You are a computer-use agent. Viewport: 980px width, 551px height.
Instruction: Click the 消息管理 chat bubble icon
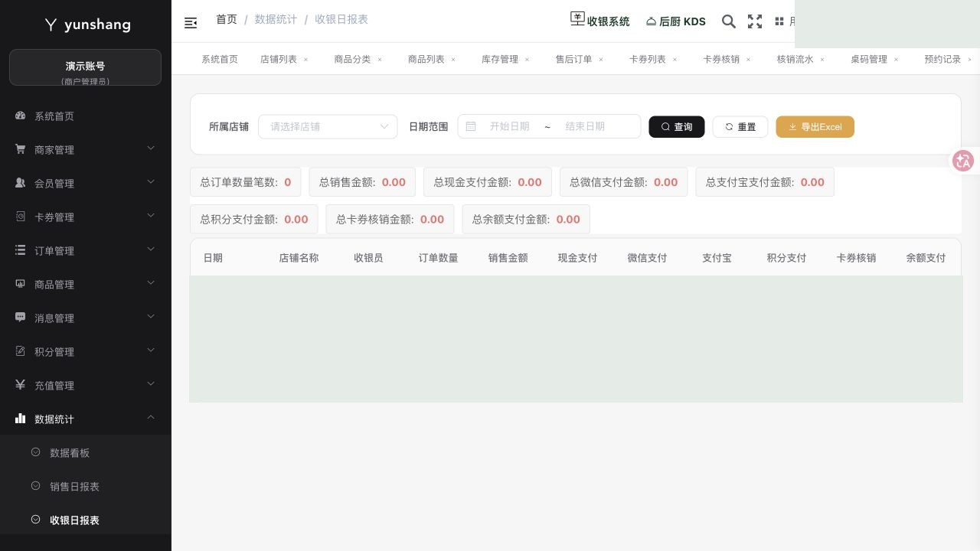coord(21,318)
